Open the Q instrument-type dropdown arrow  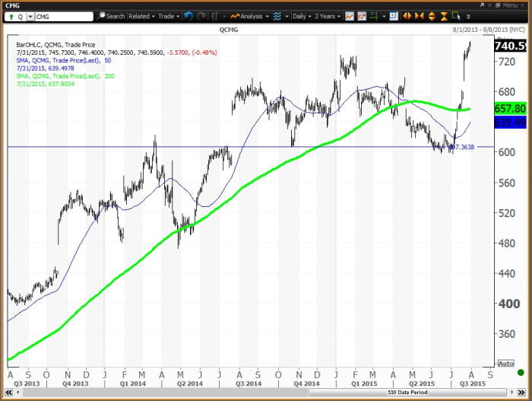point(30,17)
